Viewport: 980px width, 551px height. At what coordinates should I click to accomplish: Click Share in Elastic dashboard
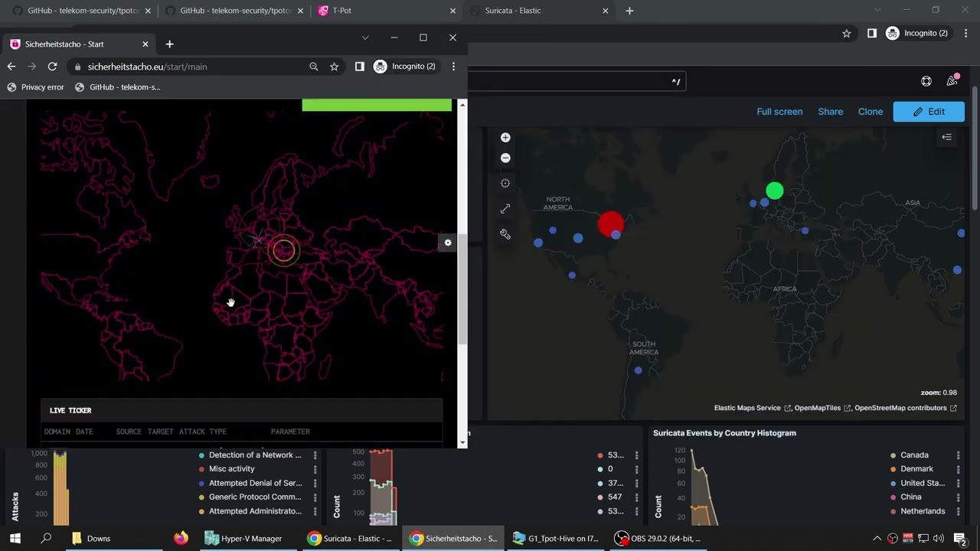(x=830, y=112)
